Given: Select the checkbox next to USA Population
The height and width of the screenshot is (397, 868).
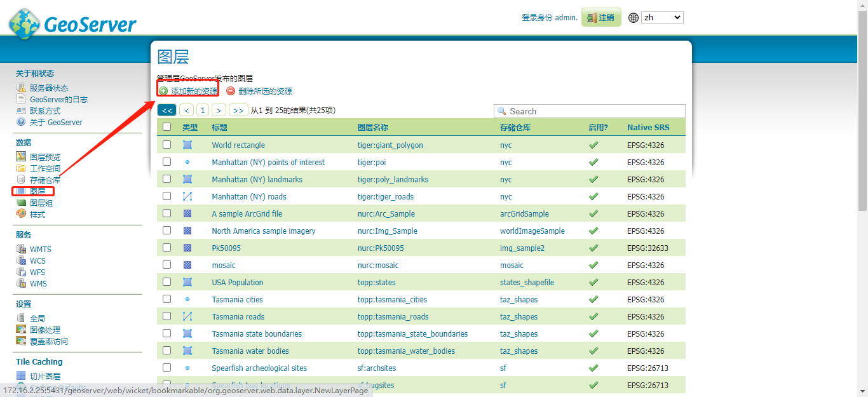Looking at the screenshot, I should pos(166,282).
